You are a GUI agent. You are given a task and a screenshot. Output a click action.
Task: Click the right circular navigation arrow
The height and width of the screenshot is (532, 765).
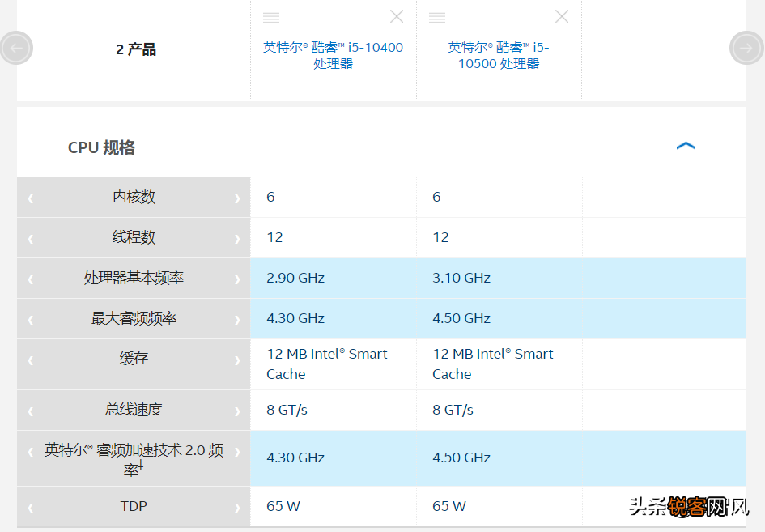tap(746, 47)
